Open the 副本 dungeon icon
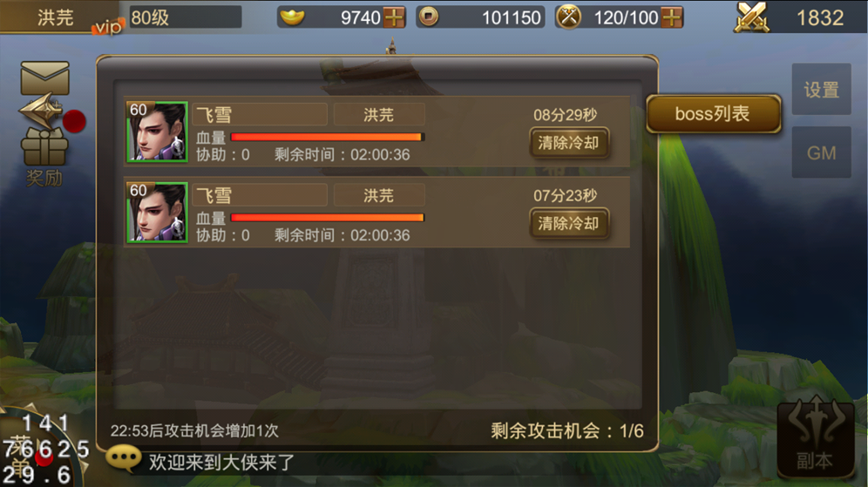868x487 pixels. click(816, 437)
